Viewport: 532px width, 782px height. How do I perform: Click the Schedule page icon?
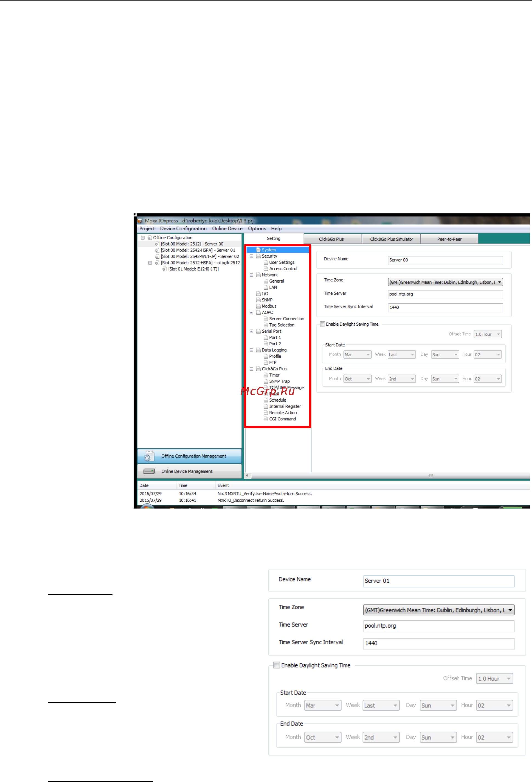point(266,400)
